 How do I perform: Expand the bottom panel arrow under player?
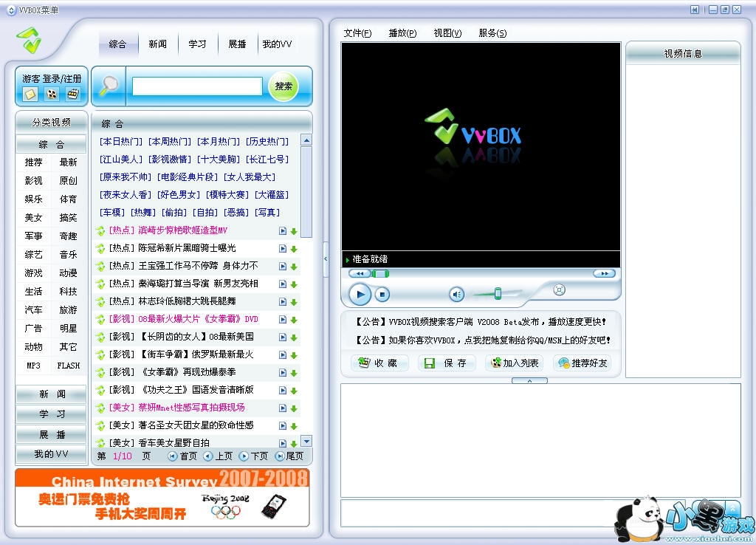tap(529, 380)
